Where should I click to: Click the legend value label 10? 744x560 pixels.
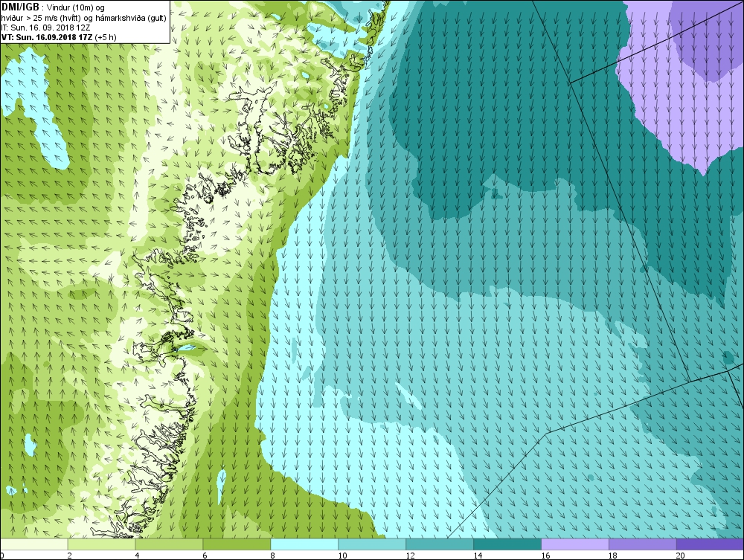coord(342,556)
